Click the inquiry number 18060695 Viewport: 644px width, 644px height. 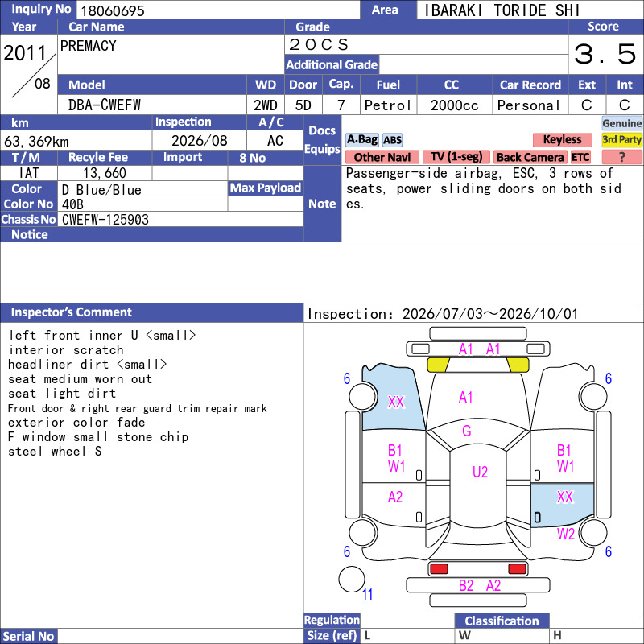pyautogui.click(x=113, y=10)
